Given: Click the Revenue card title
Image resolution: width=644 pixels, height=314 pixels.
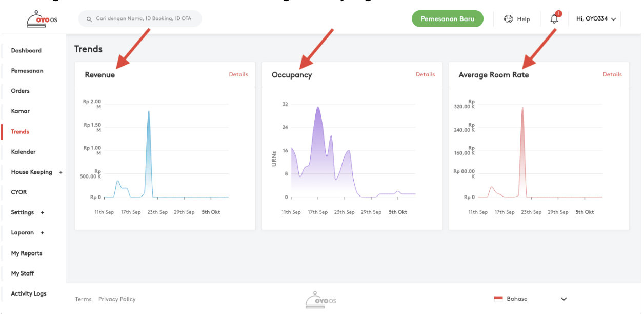Looking at the screenshot, I should (100, 75).
